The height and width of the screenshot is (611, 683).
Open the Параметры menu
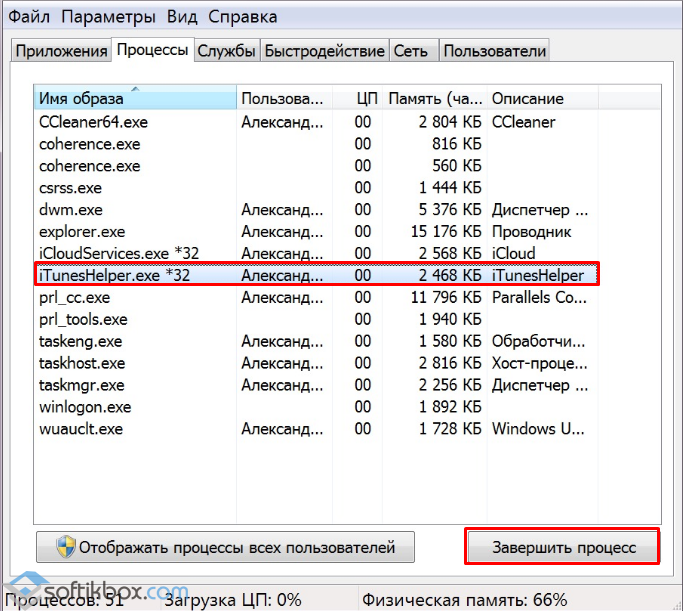click(108, 17)
